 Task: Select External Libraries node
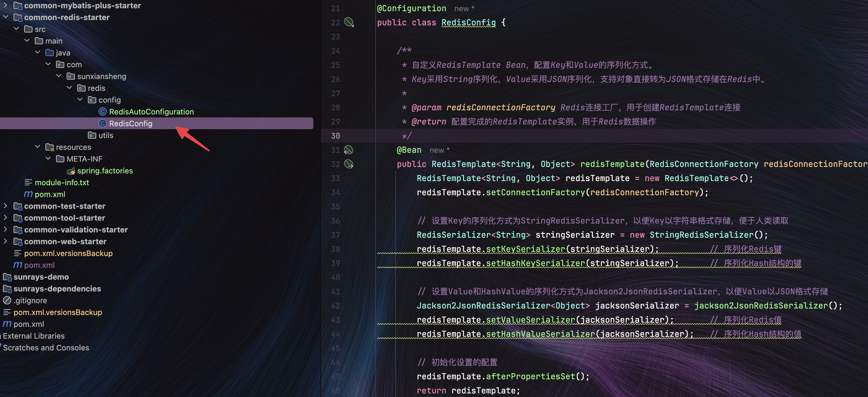(x=34, y=336)
